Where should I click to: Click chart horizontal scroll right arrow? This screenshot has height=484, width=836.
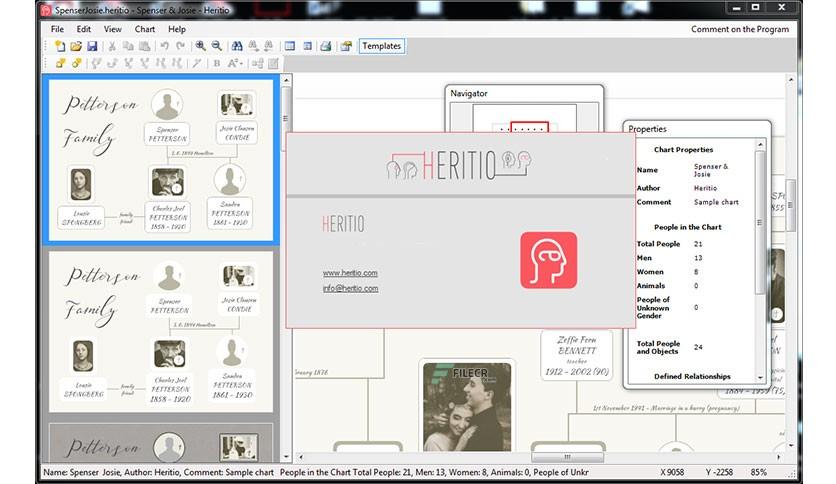779,457
